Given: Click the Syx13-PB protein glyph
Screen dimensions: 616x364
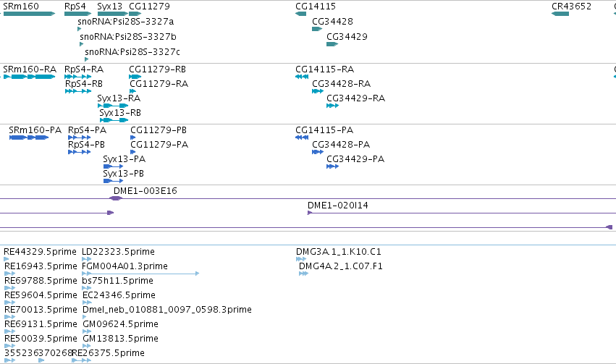Looking at the screenshot, I should tap(113, 181).
